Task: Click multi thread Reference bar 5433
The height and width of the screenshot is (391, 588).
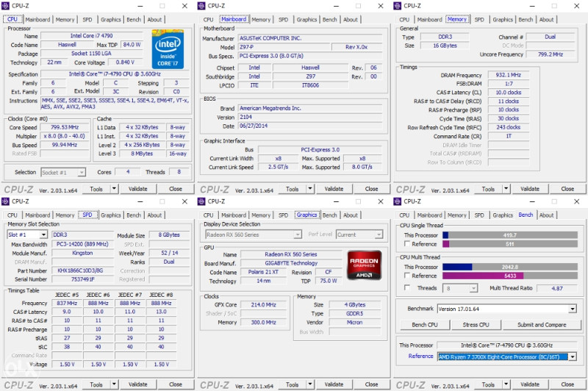Action: pyautogui.click(x=510, y=276)
